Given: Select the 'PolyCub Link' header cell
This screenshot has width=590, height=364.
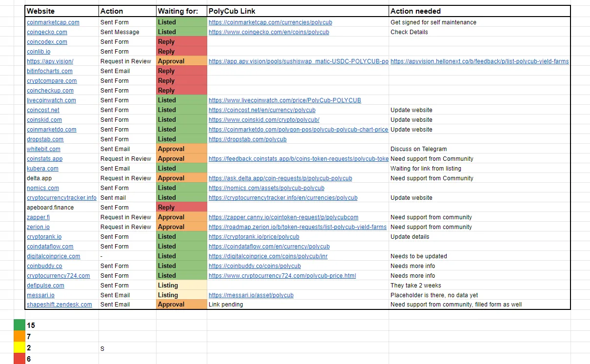Looking at the screenshot, I should click(298, 11).
